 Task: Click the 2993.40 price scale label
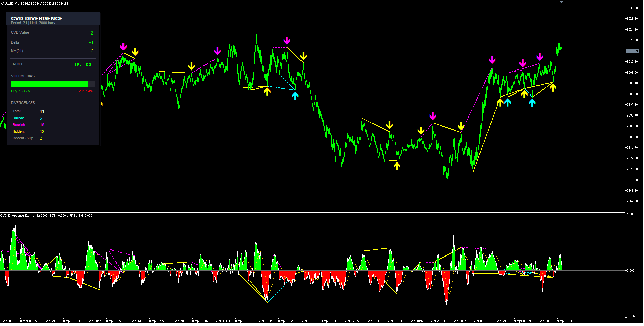click(x=633, y=115)
